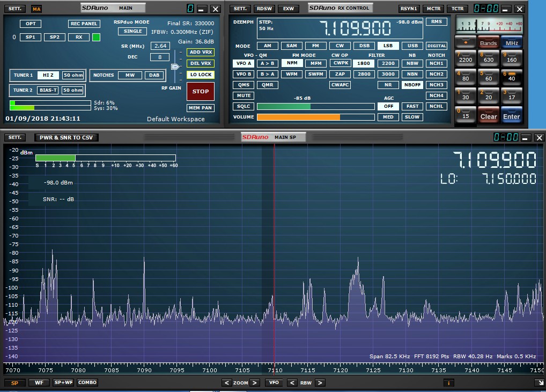The width and height of the screenshot is (546, 392).
Task: Click the keypad Clear button
Action: pyautogui.click(x=488, y=115)
